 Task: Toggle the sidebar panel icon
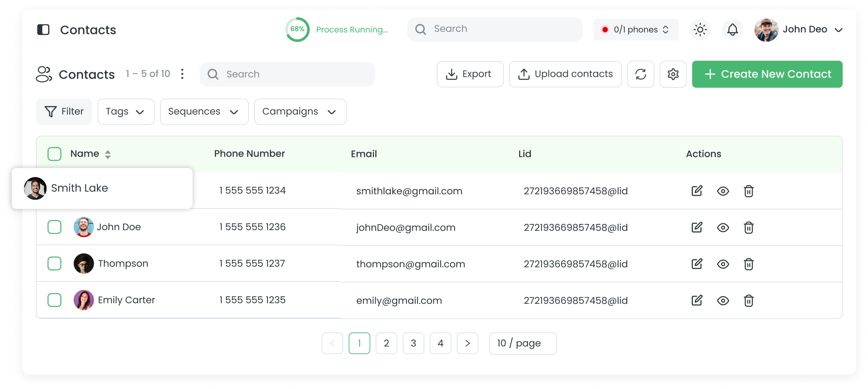(x=43, y=30)
